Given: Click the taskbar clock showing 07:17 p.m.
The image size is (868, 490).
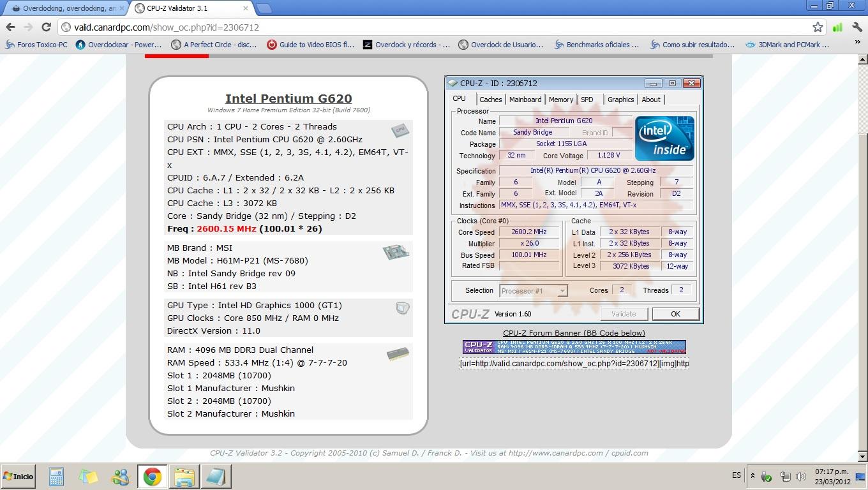Looking at the screenshot, I should coord(832,477).
